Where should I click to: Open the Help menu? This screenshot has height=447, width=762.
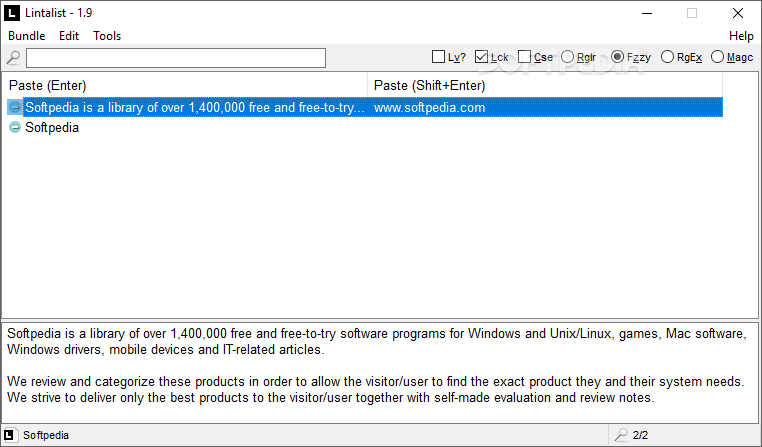(741, 36)
